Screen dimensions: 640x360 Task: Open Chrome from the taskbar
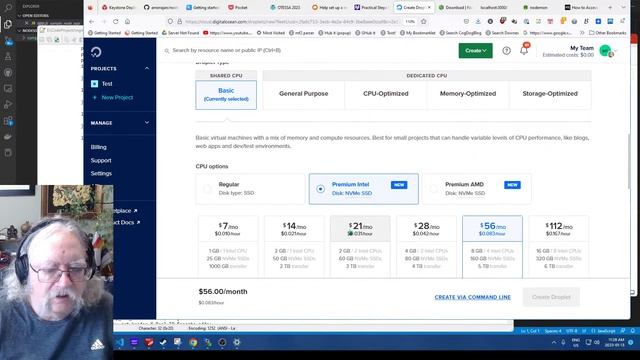coord(193,342)
